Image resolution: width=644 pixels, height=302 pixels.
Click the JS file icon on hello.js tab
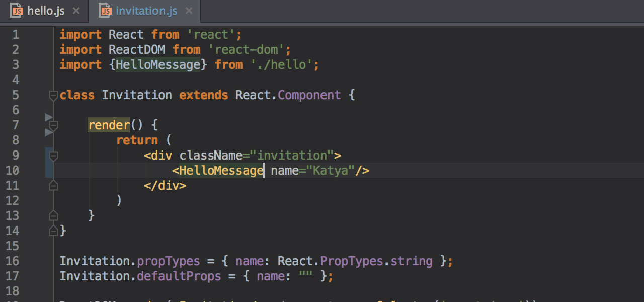pos(17,11)
